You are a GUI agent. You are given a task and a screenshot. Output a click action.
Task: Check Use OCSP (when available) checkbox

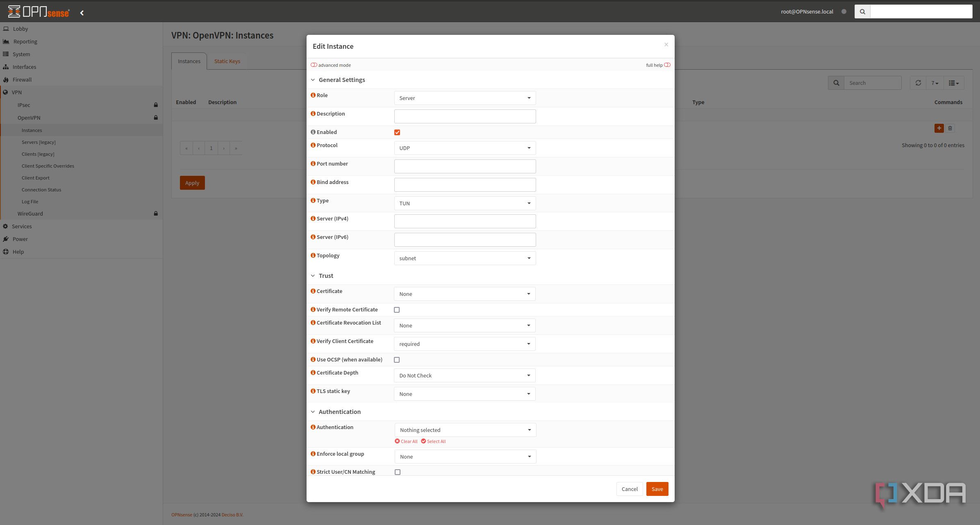click(397, 360)
